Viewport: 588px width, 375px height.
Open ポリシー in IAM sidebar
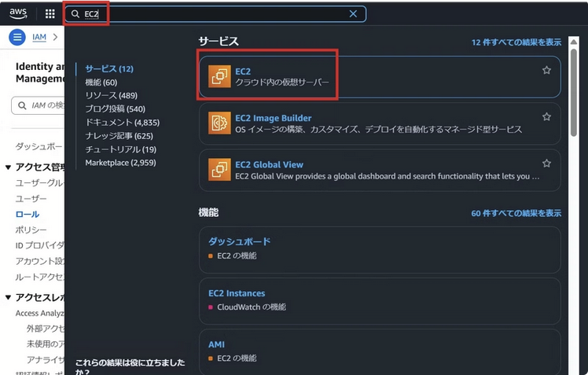pyautogui.click(x=31, y=230)
